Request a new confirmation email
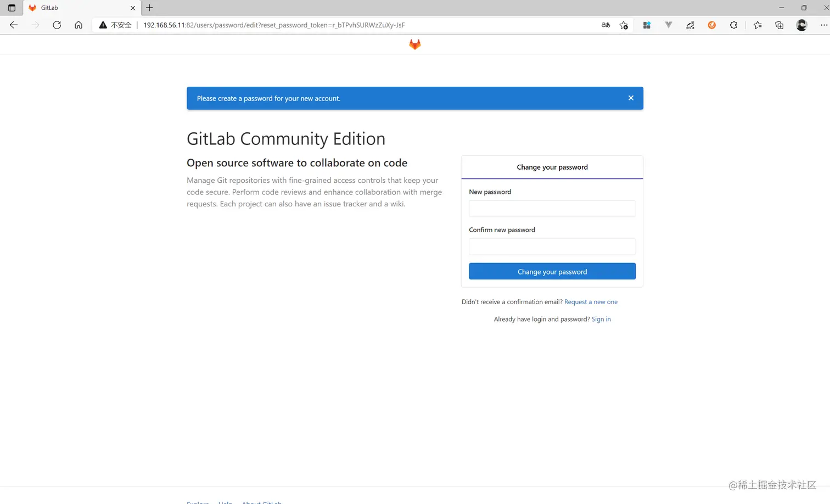The image size is (830, 504). 591,301
